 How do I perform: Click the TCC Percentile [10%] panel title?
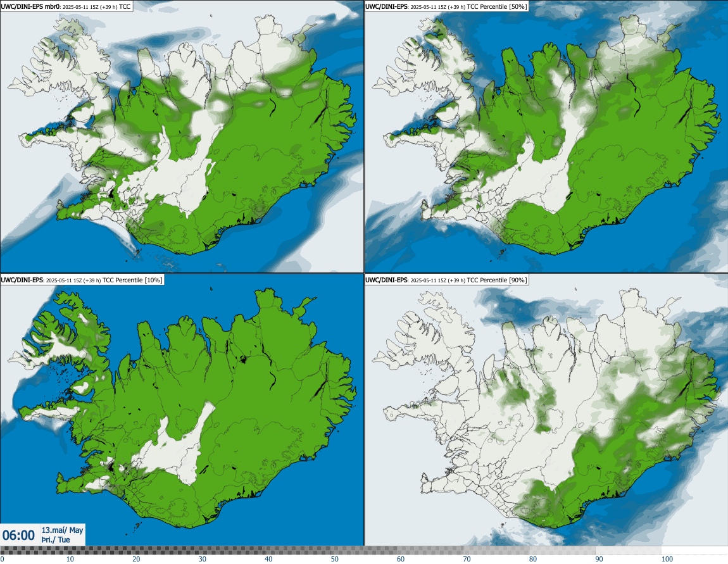click(82, 280)
